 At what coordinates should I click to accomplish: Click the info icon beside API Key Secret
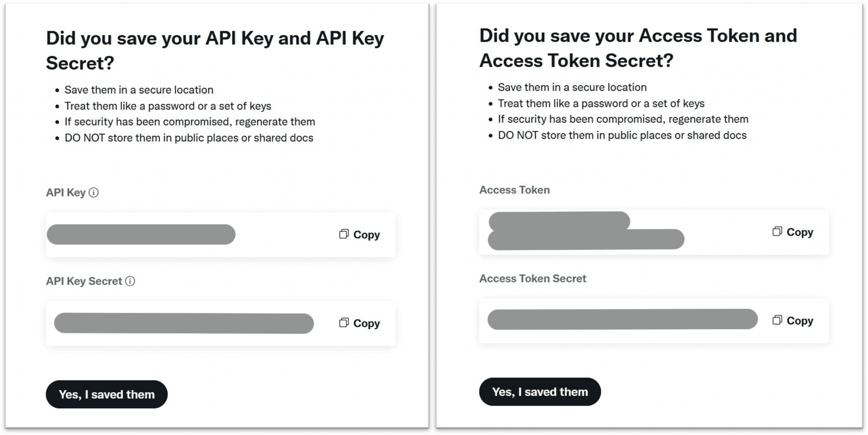(130, 281)
